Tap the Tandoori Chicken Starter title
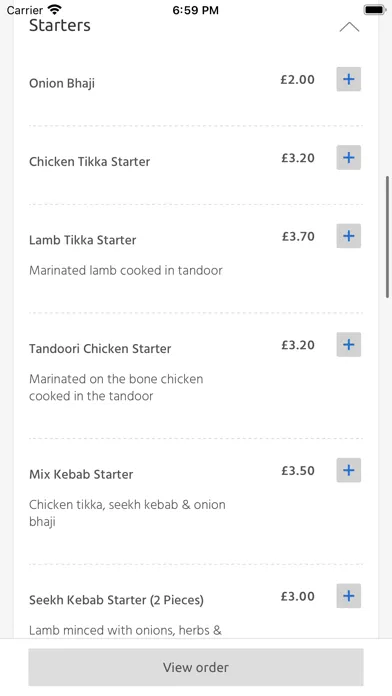This screenshot has height=696, width=392. click(x=100, y=349)
